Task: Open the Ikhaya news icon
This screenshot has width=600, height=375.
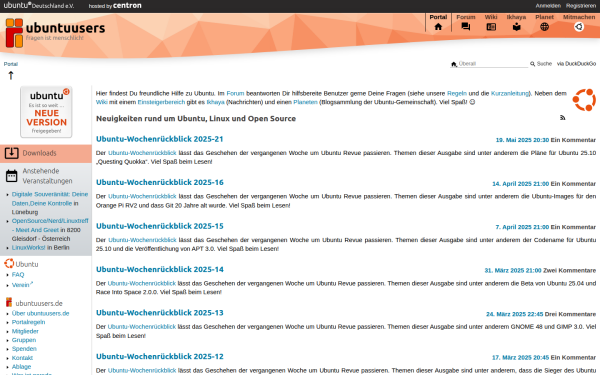Action: 517,27
